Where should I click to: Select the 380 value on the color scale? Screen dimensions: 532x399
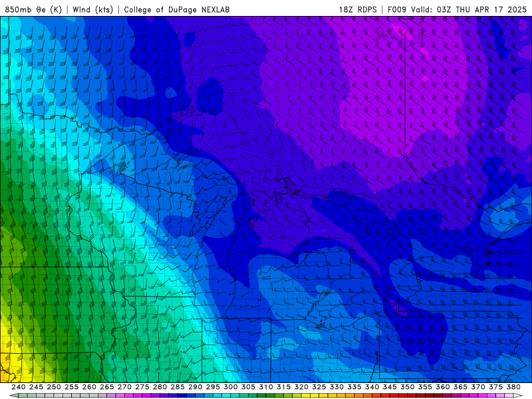click(513, 387)
